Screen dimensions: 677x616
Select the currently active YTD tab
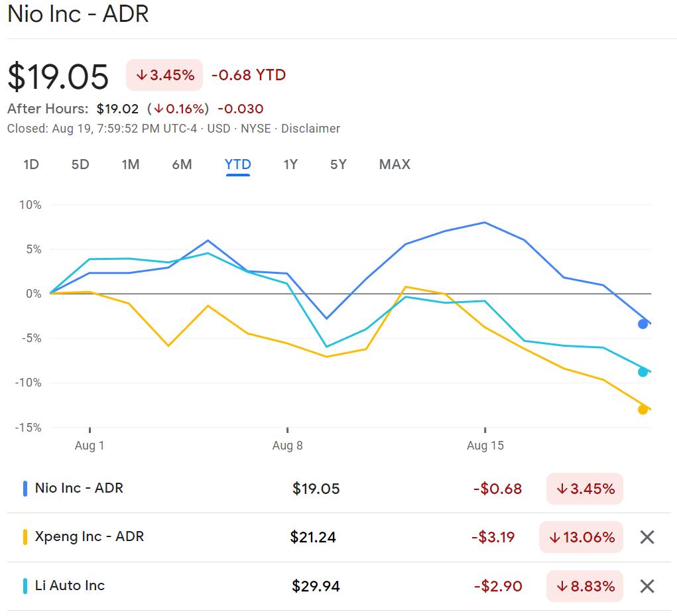(x=238, y=164)
